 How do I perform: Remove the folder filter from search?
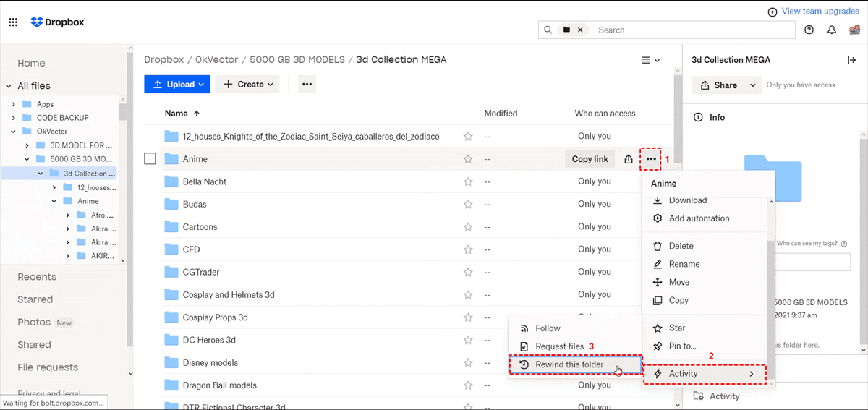[579, 30]
